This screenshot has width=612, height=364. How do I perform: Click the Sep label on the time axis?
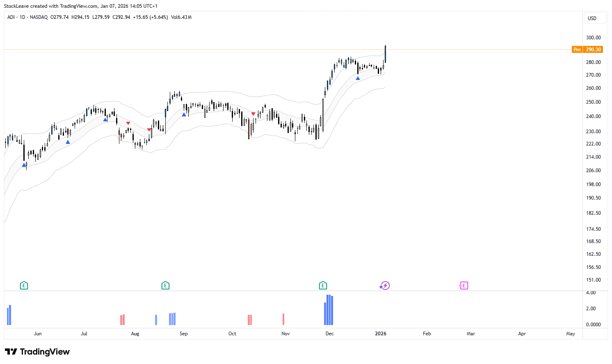pyautogui.click(x=184, y=334)
